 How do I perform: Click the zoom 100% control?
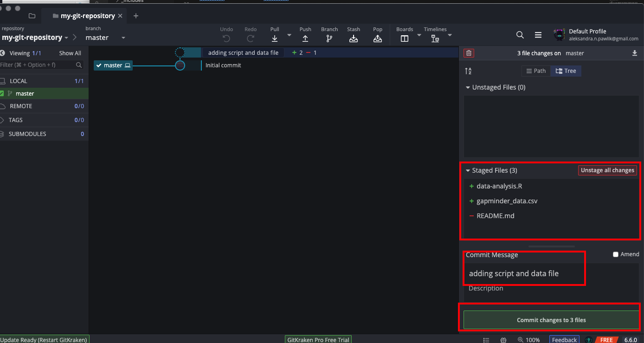pos(528,340)
